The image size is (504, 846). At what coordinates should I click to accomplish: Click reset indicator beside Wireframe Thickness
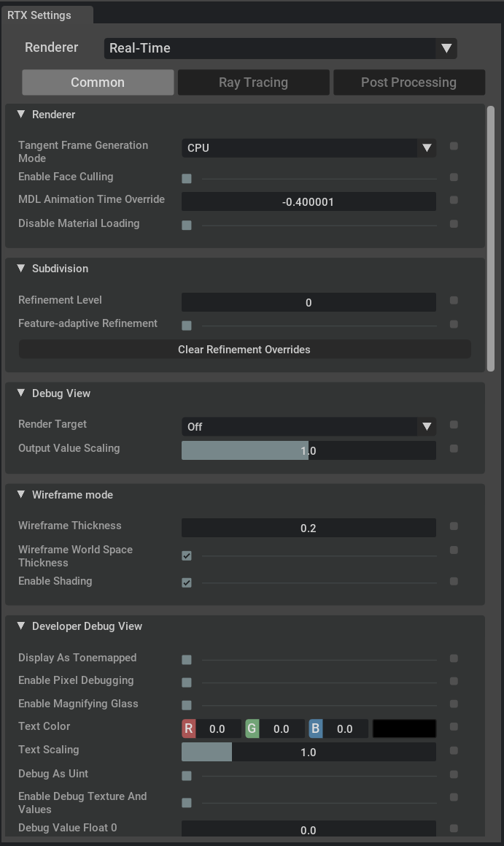[454, 526]
